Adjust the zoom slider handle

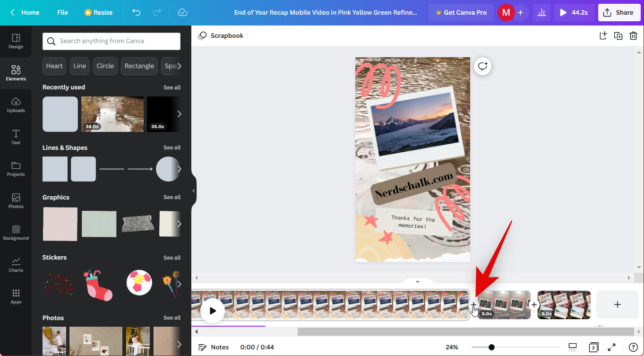pyautogui.click(x=491, y=347)
